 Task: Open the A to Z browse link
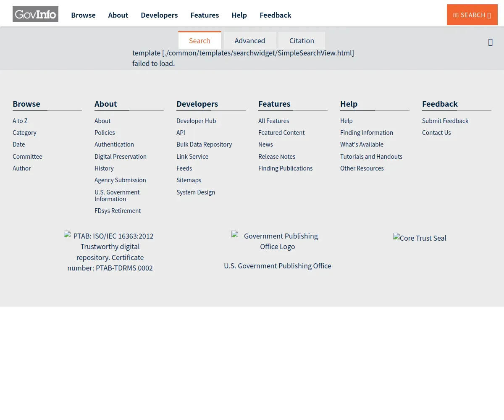point(20,121)
